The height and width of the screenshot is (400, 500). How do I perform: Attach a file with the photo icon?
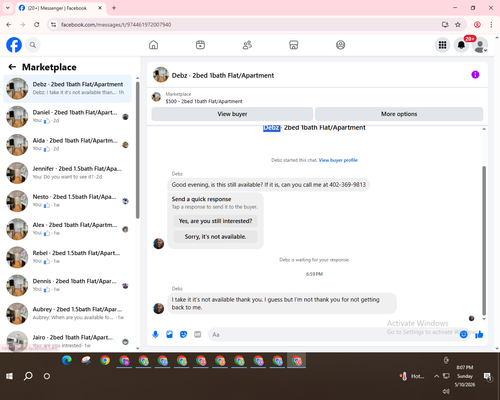(x=169, y=334)
